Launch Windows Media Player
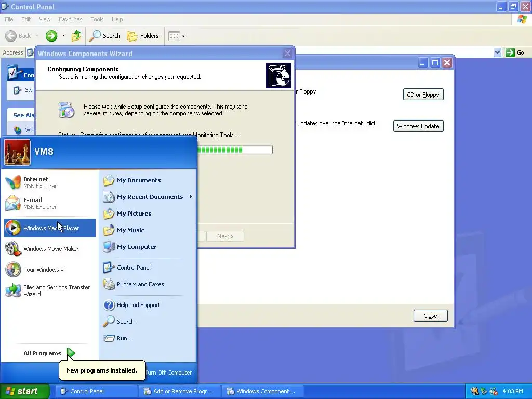The width and height of the screenshot is (532, 399). (49, 228)
